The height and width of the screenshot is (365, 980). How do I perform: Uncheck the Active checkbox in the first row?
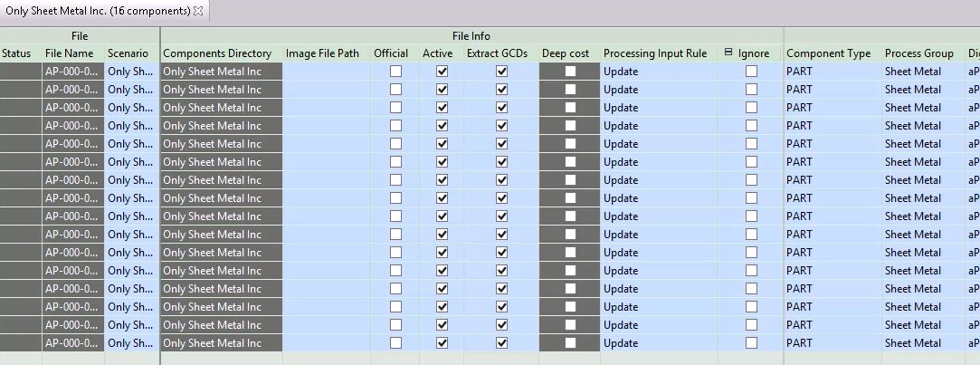click(x=442, y=72)
